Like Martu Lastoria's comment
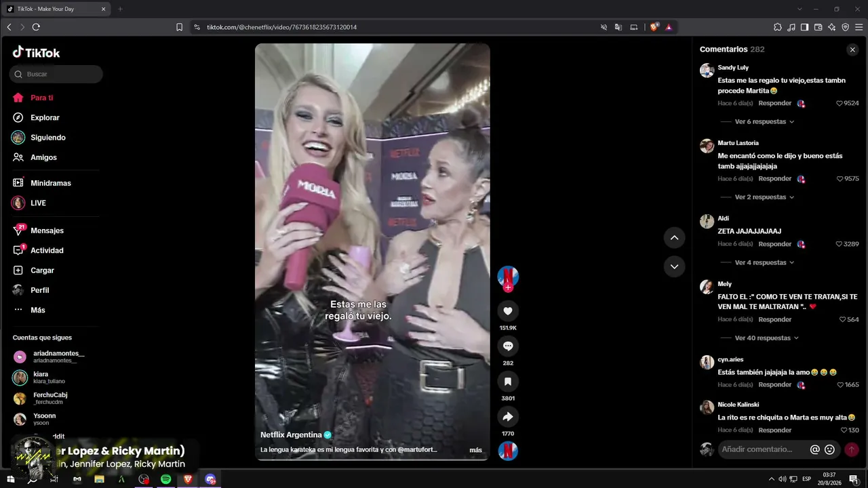Image resolution: width=868 pixels, height=488 pixels. coord(840,179)
